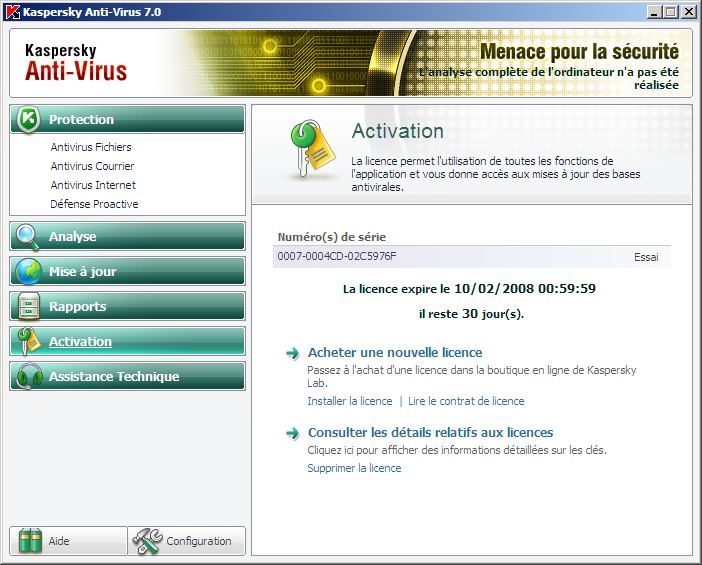Image resolution: width=702 pixels, height=565 pixels.
Task: Click Consulter les détails relatifs aux licences
Action: (x=430, y=433)
